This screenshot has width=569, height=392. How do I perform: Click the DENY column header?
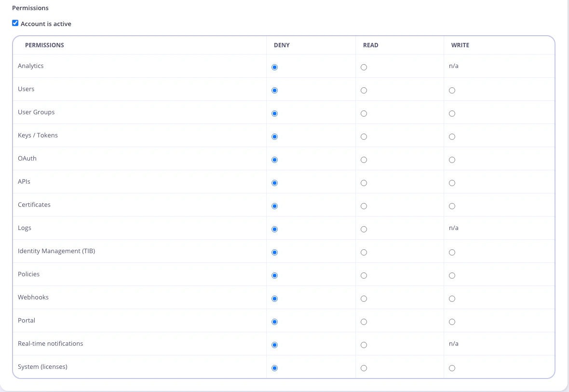(x=282, y=45)
